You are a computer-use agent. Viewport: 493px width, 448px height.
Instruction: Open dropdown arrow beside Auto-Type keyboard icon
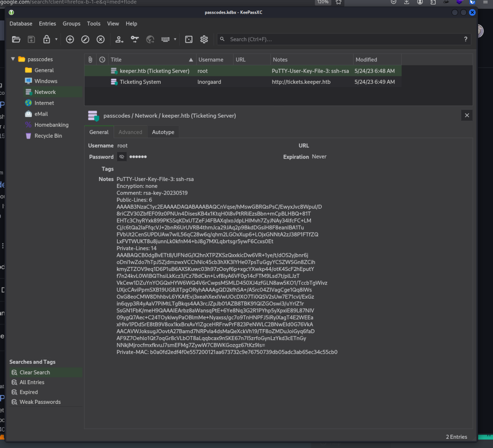tap(175, 39)
